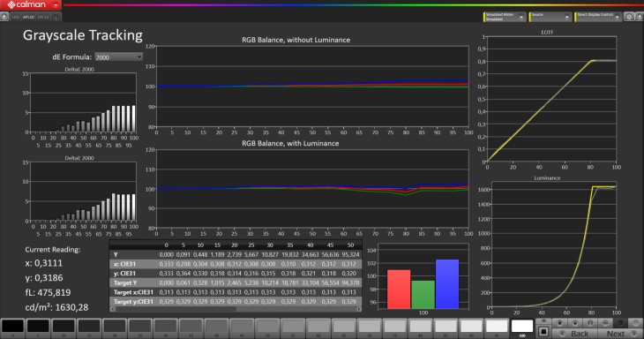This screenshot has height=339, width=644.
Task: Go to the Back page
Action: pyautogui.click(x=574, y=333)
